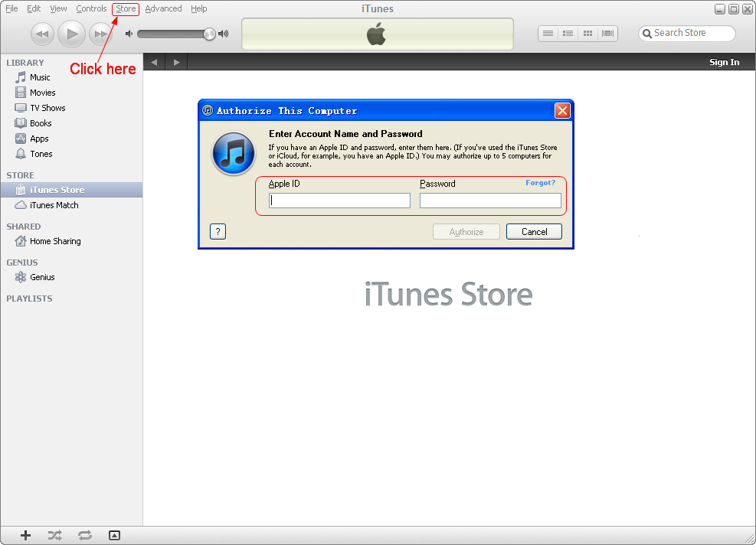Screen dimensions: 756x545
Task: Switch to Cover Flow view
Action: coord(607,33)
